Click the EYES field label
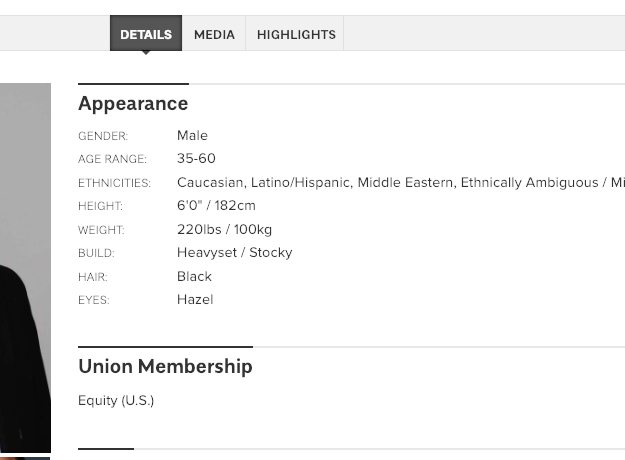The height and width of the screenshot is (460, 625). [94, 300]
